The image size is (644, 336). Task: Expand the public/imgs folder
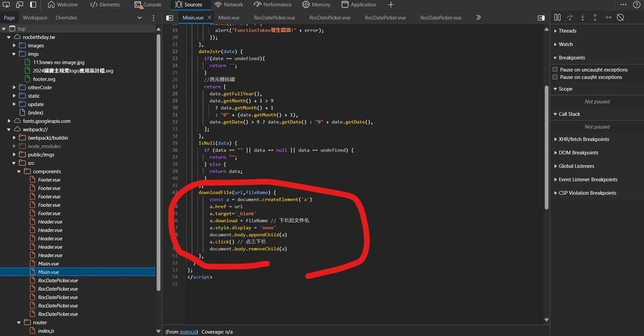[x=14, y=154]
